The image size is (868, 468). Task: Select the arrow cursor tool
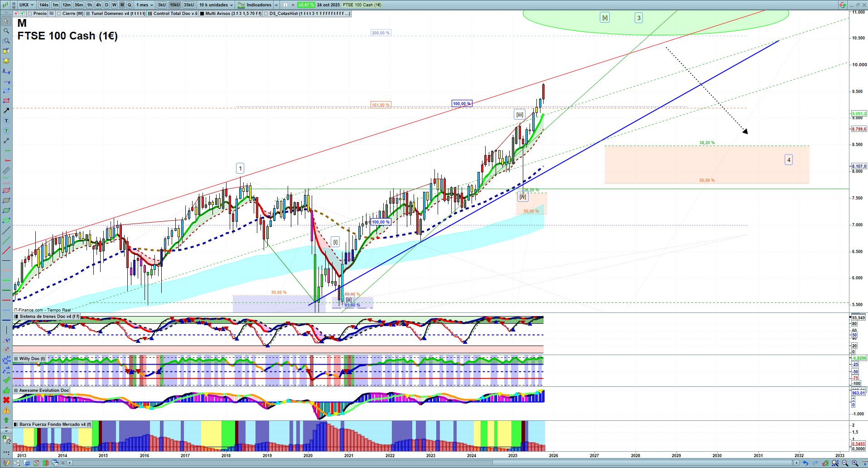coord(6,21)
